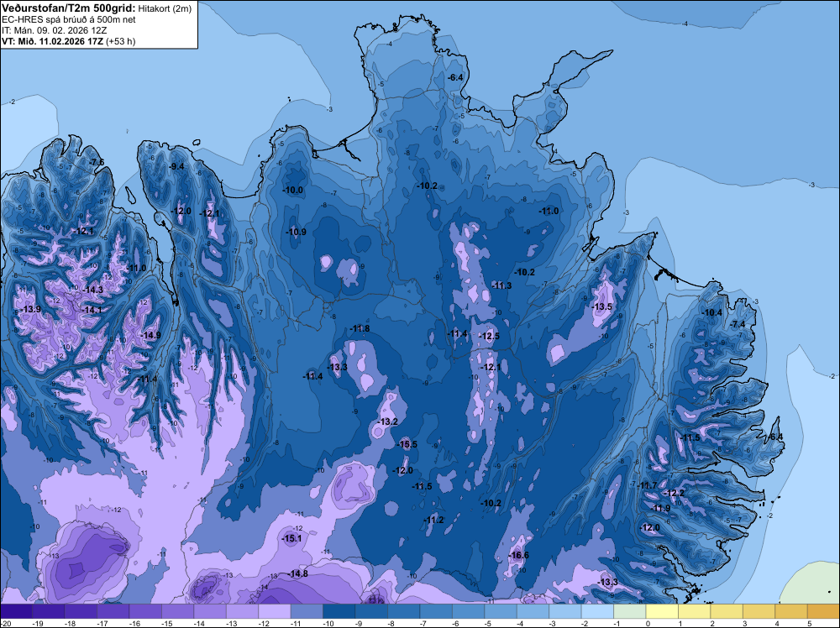
Task: Pick the legend swatch between -17 and -16
Action: click(113, 611)
